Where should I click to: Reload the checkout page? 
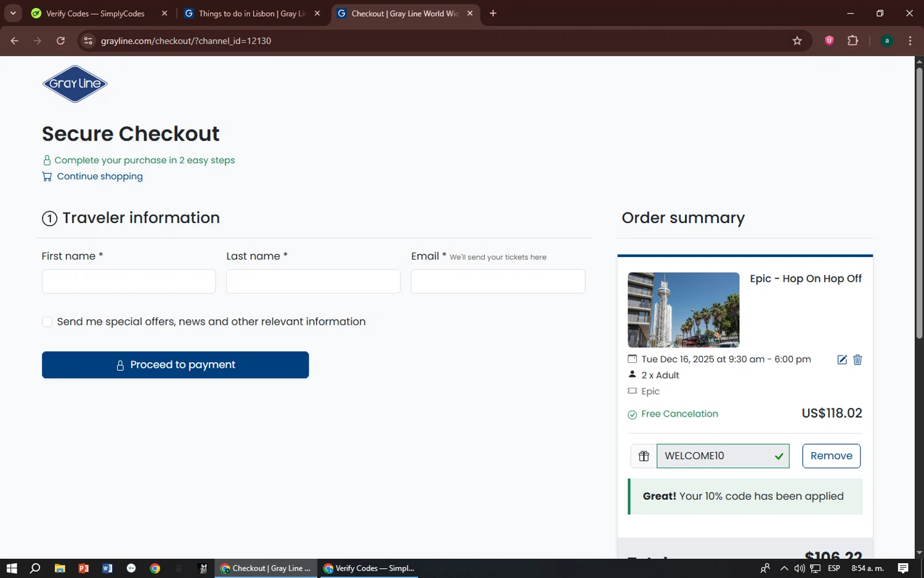click(x=60, y=41)
